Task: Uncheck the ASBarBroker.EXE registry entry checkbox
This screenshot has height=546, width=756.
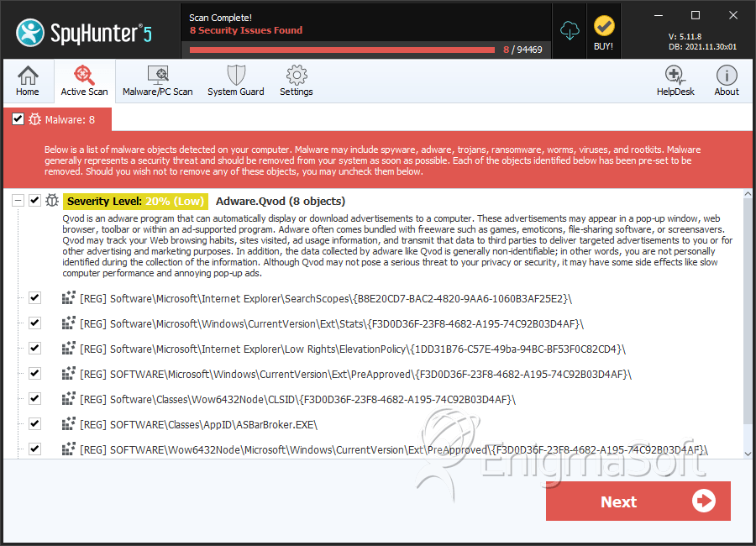Action: [x=34, y=424]
